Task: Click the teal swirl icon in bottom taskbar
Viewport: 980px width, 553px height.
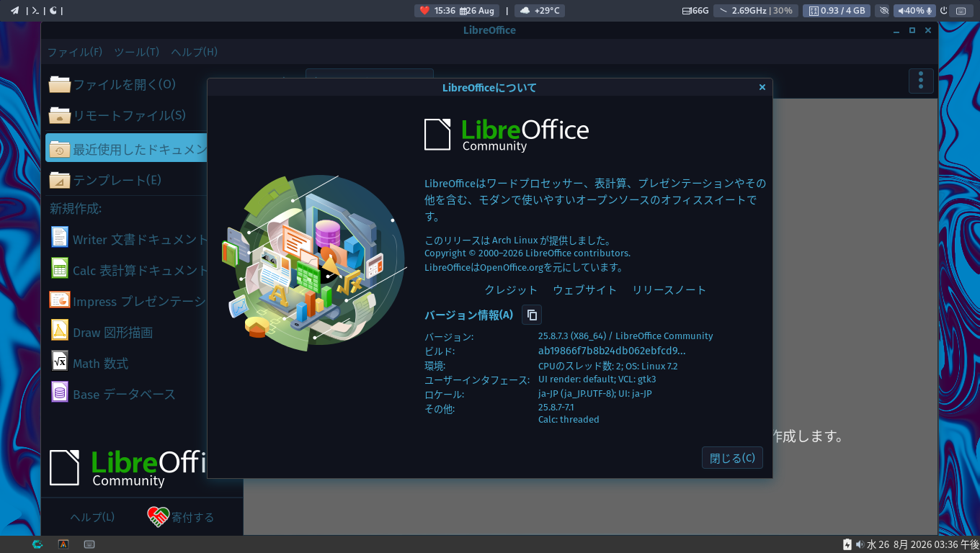Action: (x=37, y=544)
